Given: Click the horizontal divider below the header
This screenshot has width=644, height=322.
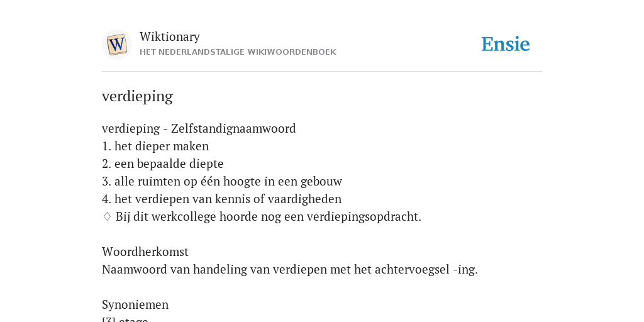Looking at the screenshot, I should point(322,72).
